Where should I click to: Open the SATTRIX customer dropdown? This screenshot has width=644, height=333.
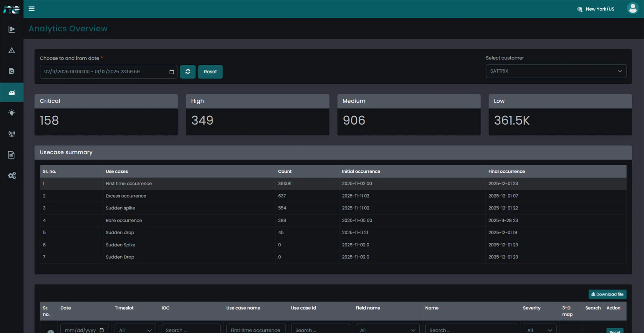[x=556, y=71]
